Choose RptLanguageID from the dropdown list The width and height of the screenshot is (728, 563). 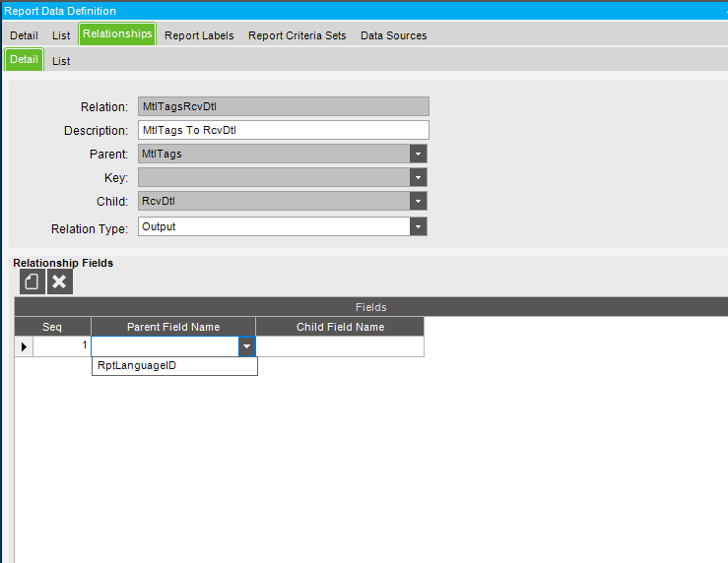pyautogui.click(x=174, y=366)
